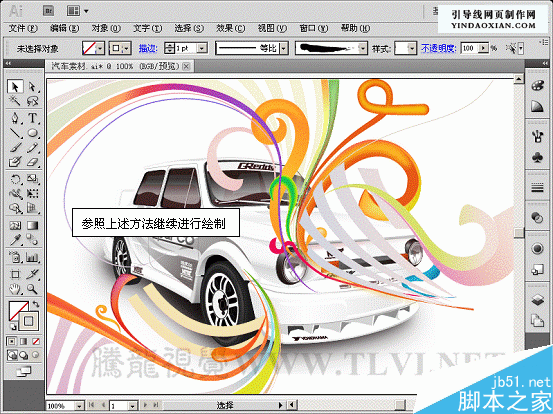Select the Blob Brush tool
Viewport: 553px width, 414px height.
(15, 162)
